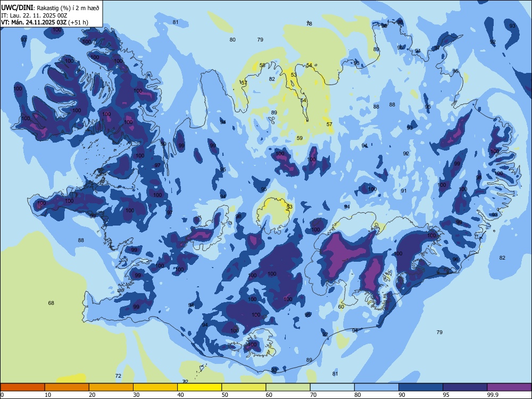532x399 pixels.
Task: Click the legend label 70
Action: click(x=313, y=395)
